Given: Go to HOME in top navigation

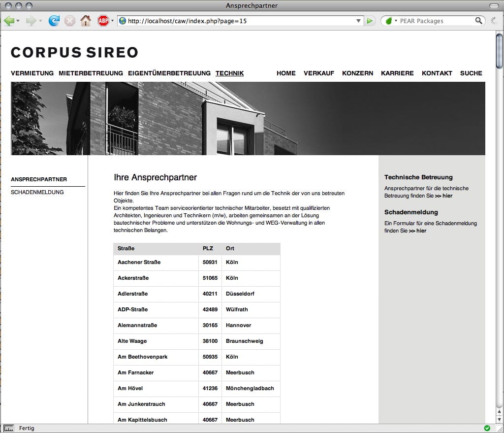Looking at the screenshot, I should click(x=286, y=73).
